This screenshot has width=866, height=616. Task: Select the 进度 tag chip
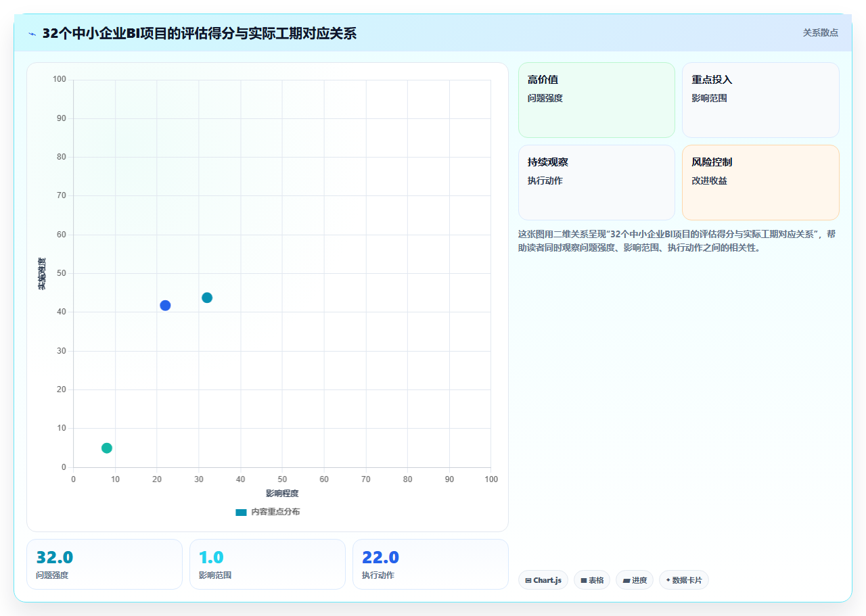(635, 580)
